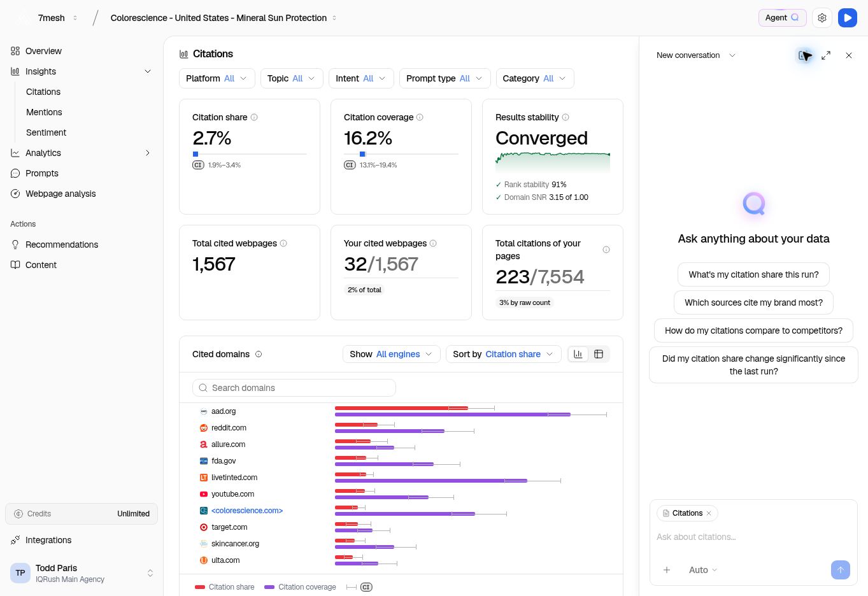Click the plus attach icon in chat box
868x596 pixels.
(667, 570)
